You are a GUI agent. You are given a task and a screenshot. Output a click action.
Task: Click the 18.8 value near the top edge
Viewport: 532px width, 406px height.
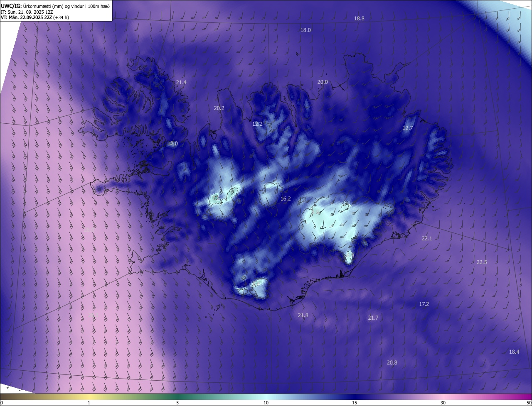(359, 19)
